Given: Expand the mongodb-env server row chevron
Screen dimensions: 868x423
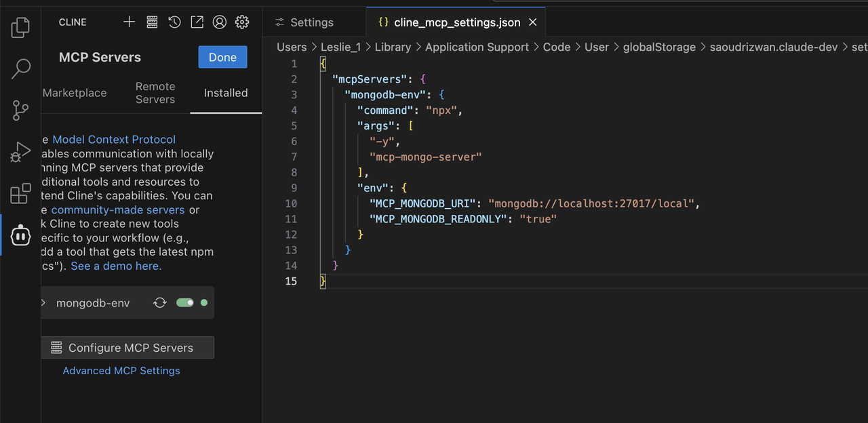Looking at the screenshot, I should pos(44,303).
